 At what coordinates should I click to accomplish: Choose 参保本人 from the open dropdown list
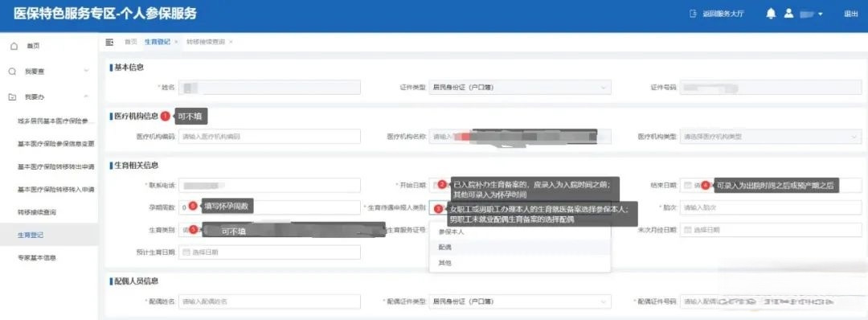pos(520,232)
